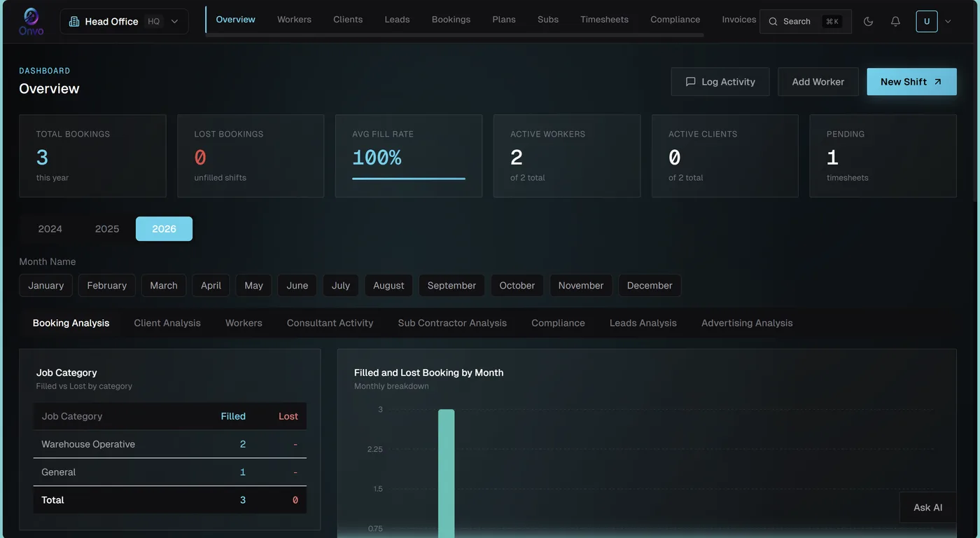Open Advertising Analysis tab
The width and height of the screenshot is (980, 538).
click(x=747, y=323)
